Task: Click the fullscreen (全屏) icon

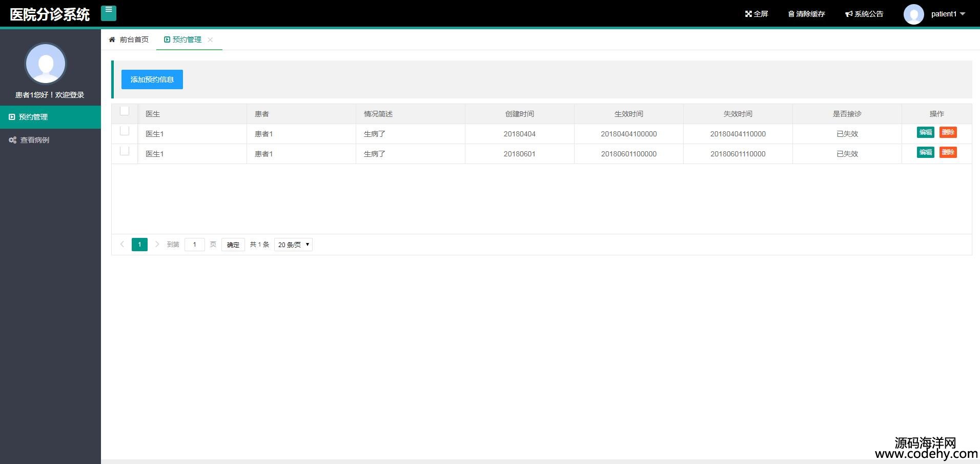Action: coord(748,14)
